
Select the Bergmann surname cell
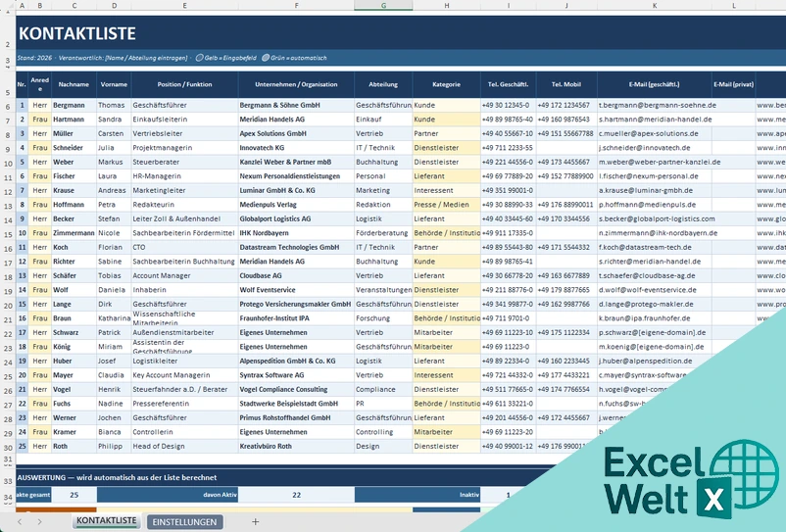[x=74, y=105]
